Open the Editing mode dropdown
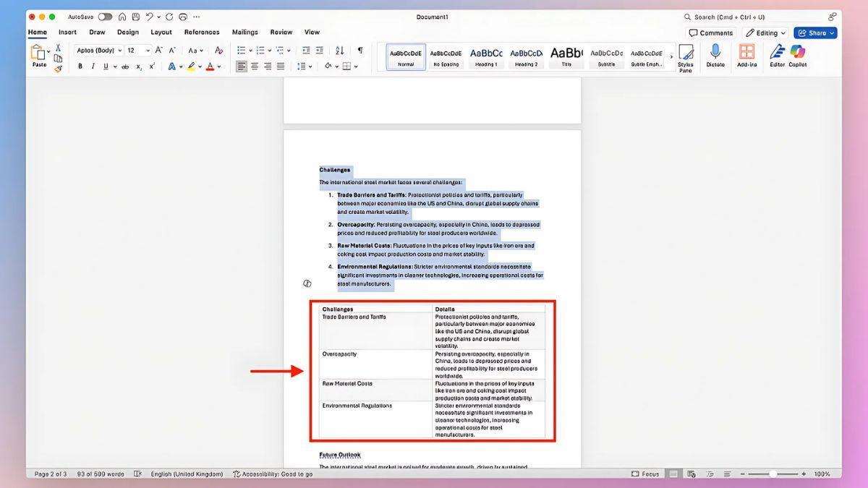Viewport: 868px width, 488px height. [765, 33]
